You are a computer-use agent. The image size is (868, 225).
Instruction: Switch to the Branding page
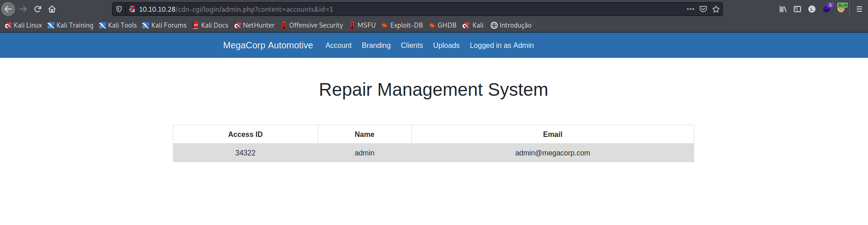click(376, 45)
